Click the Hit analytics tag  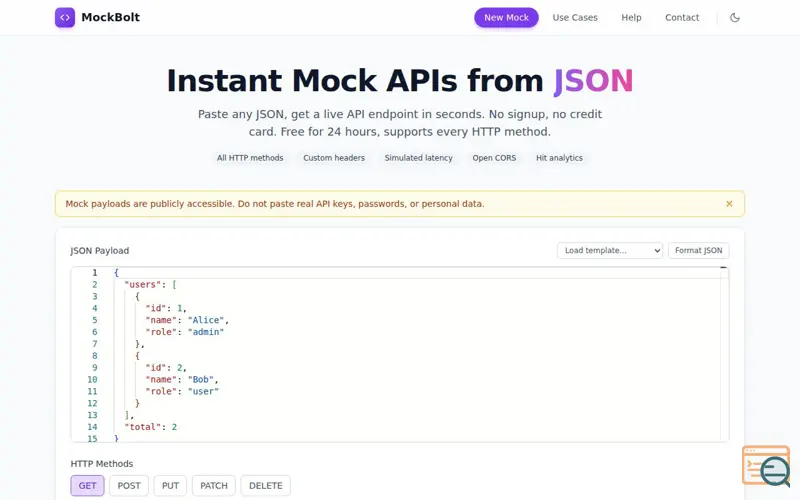559,158
